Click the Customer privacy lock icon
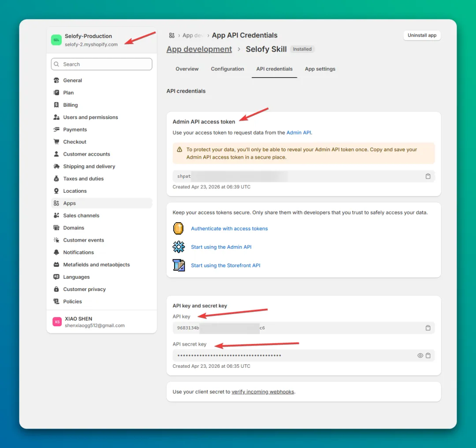Screen dimensions: 476x448 56,289
